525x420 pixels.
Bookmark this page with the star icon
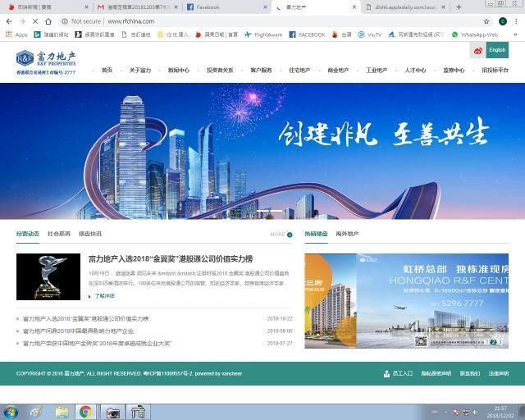pos(486,21)
